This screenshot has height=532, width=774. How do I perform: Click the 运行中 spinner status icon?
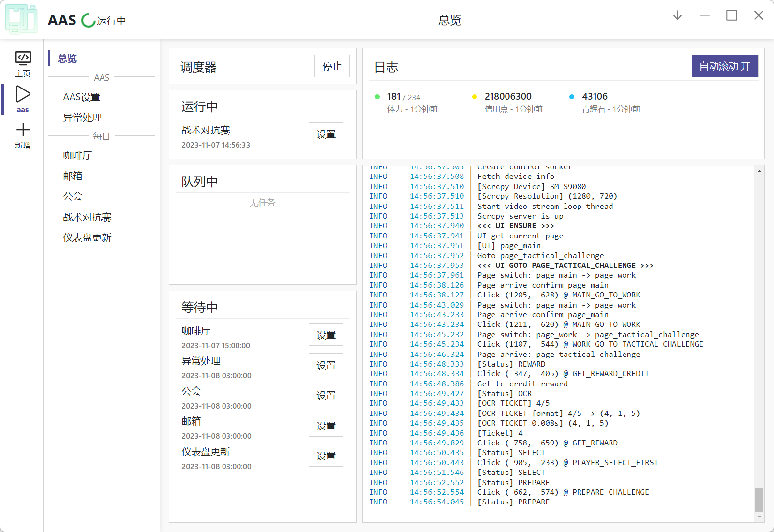pos(86,20)
